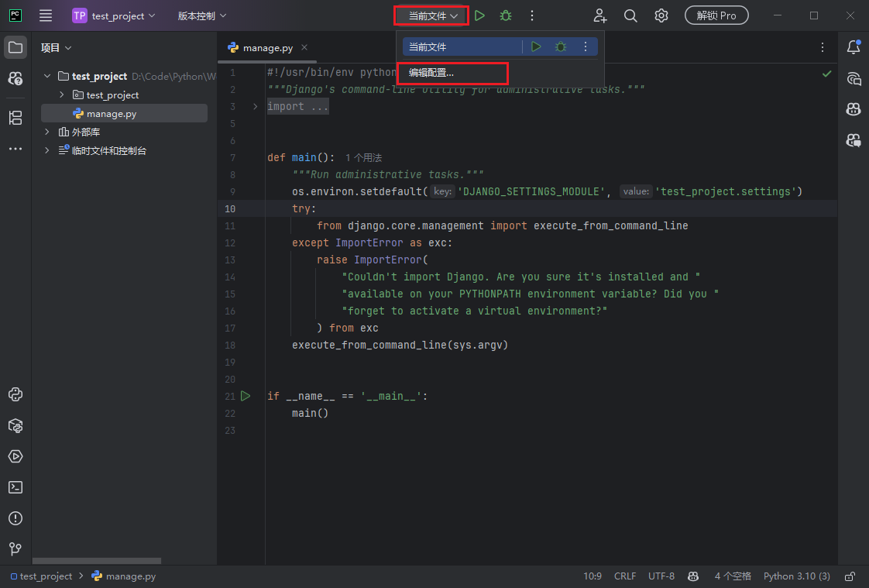Toggle the read-only lock icon
Screen dimensions: 869x588
pos(850,576)
